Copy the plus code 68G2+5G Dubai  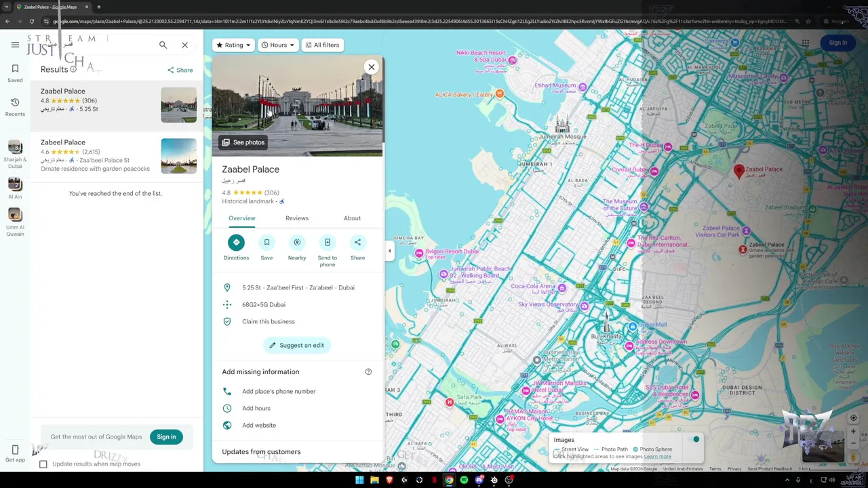pos(298,304)
